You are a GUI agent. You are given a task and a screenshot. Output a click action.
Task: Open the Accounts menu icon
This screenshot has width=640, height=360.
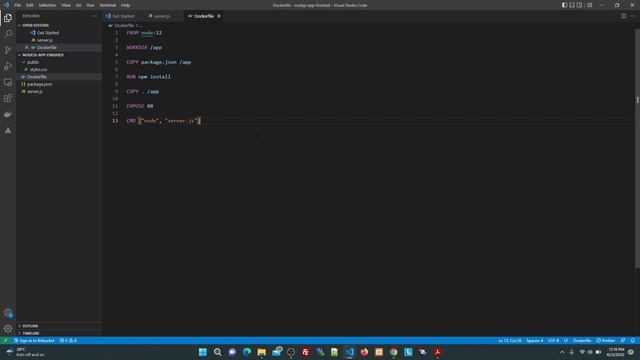point(8,313)
